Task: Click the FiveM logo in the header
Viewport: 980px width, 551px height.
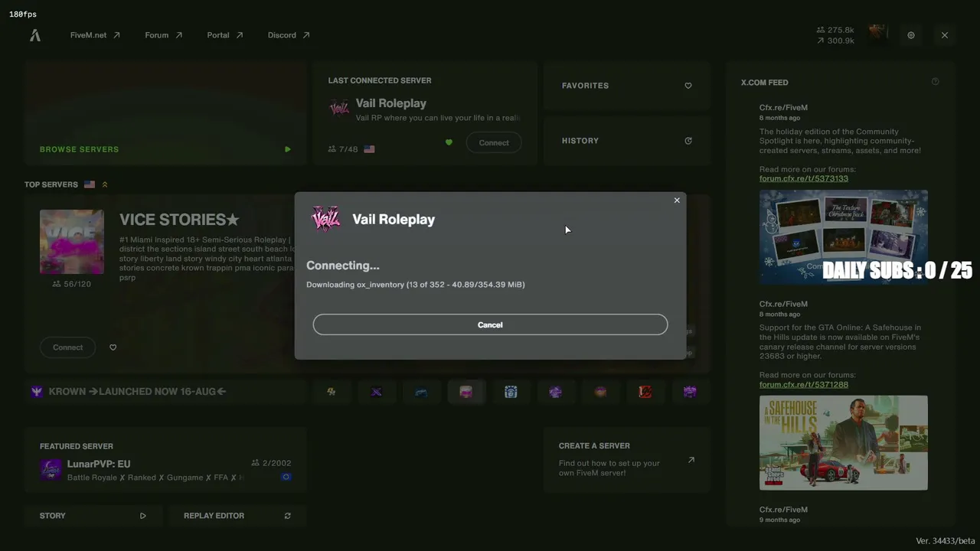Action: [x=35, y=35]
